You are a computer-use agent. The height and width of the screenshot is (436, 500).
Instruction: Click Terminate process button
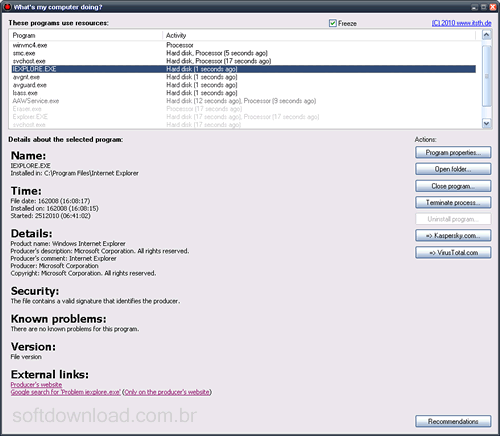point(453,203)
